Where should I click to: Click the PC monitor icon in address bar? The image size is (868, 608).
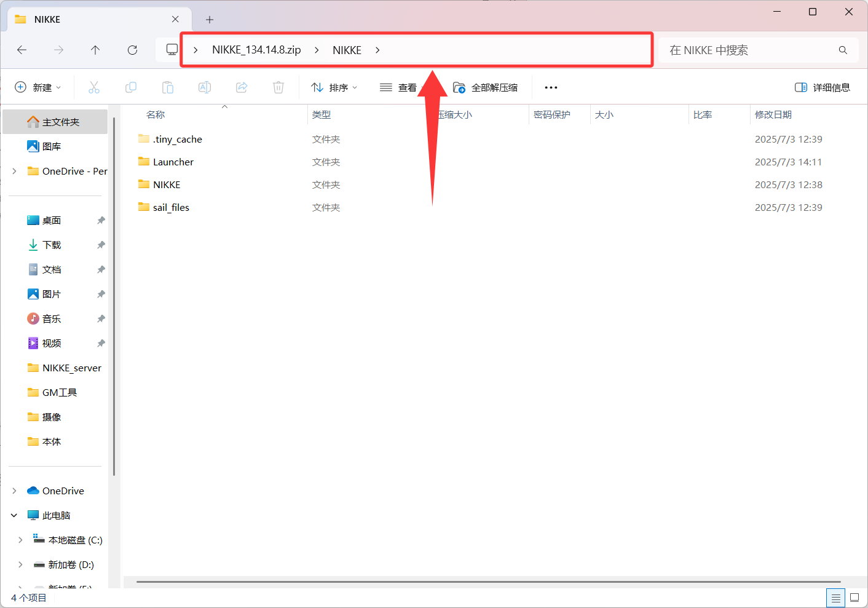(172, 50)
